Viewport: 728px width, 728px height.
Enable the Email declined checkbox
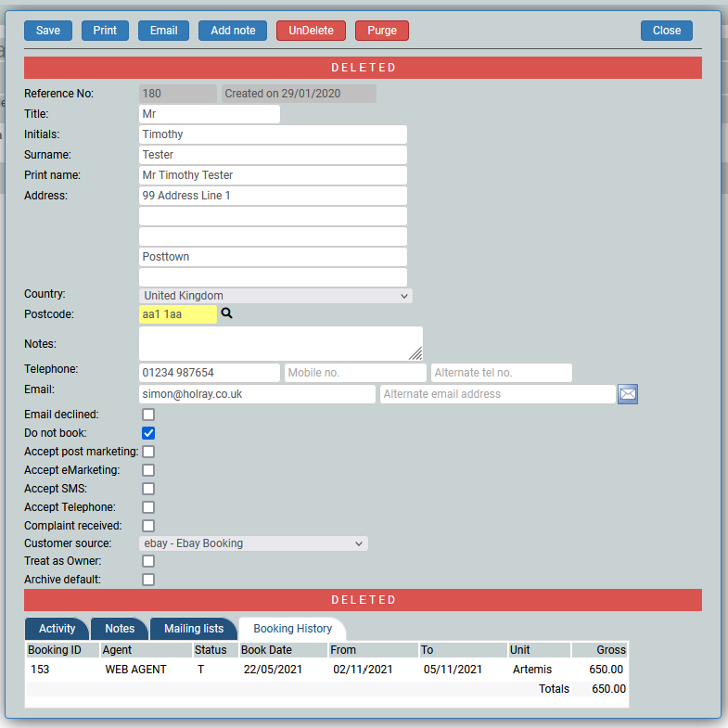click(148, 415)
